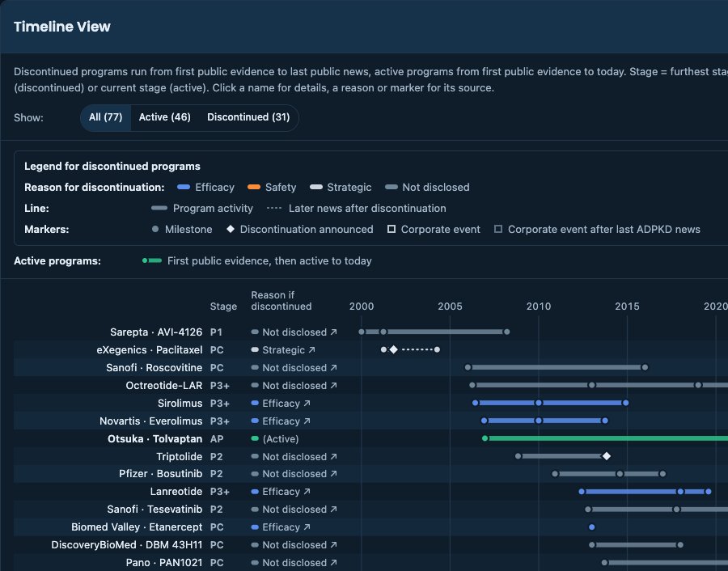Screen dimensions: 728x571
Task: Click Sirolimus last milestone dot
Action: tap(626, 403)
